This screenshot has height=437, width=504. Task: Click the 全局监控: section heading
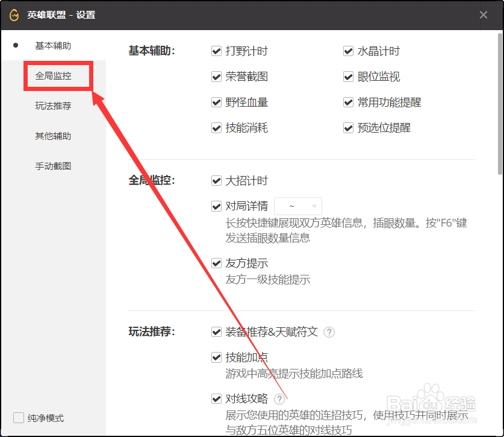[152, 180]
